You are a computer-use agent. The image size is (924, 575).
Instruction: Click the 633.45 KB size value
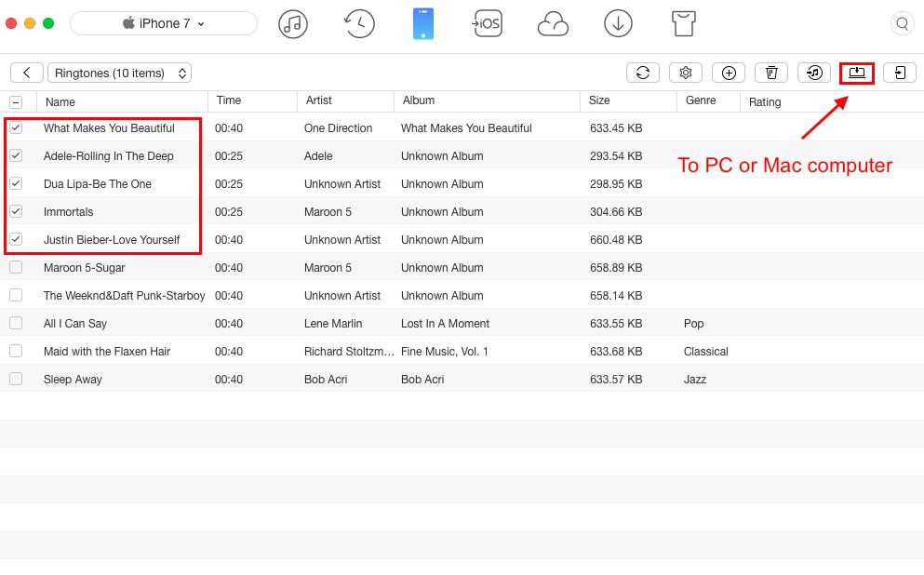pos(616,127)
